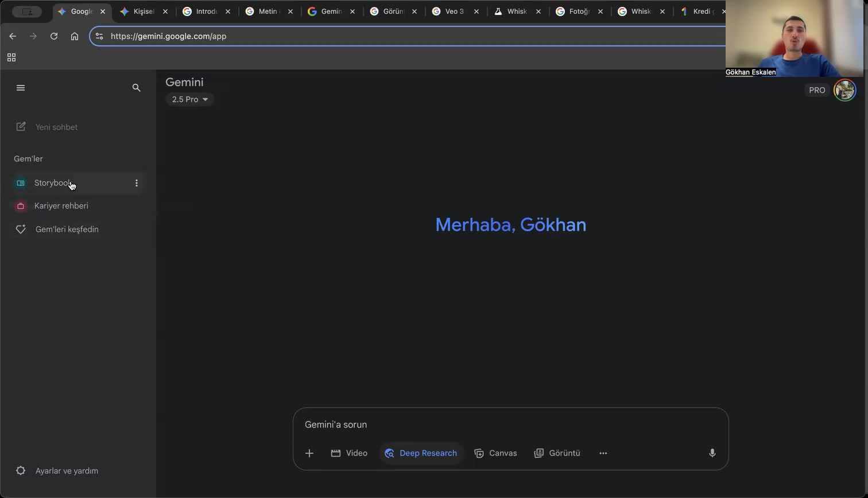Switch to the Metin tab
Screen dimensions: 868x498
tap(268, 11)
